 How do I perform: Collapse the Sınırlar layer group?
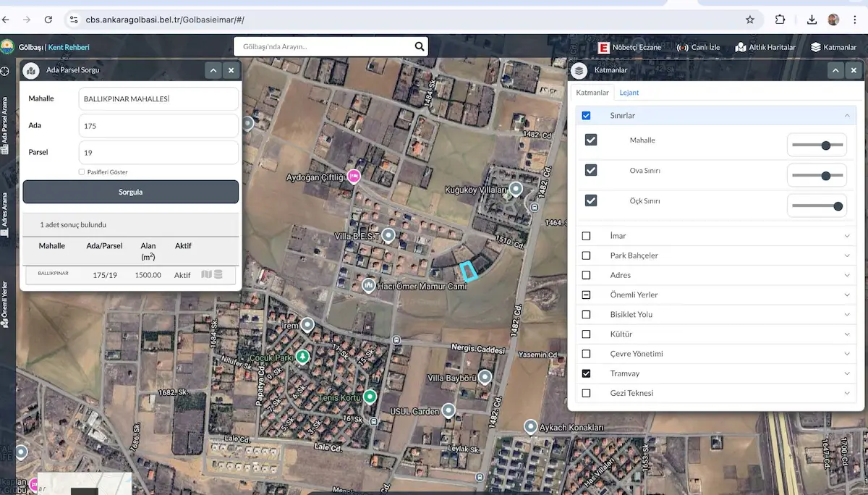pos(846,115)
